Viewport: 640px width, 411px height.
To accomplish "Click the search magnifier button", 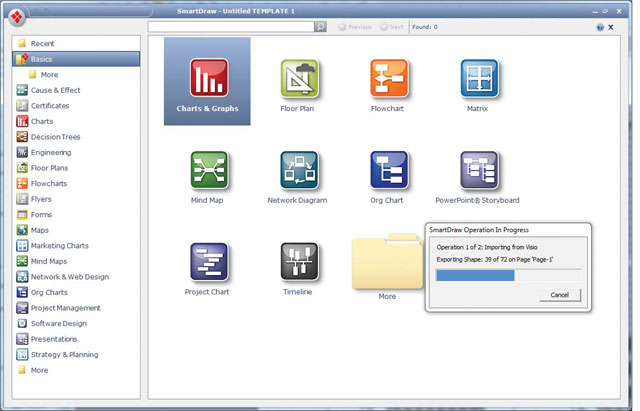I will [320, 27].
